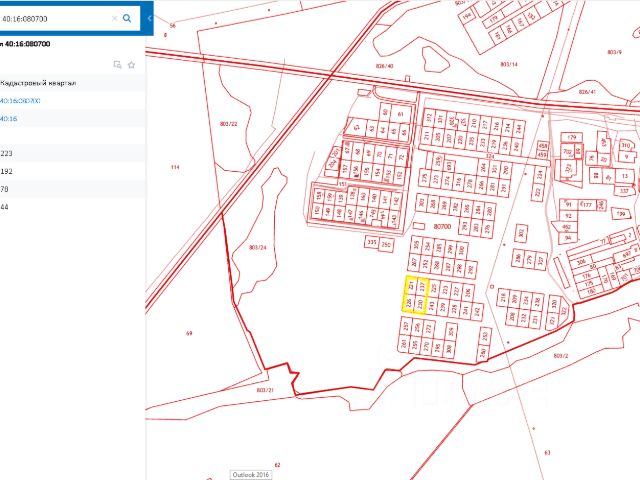This screenshot has width=640, height=480.
Task: Click the magnifying glass search icon
Action: coord(127,18)
